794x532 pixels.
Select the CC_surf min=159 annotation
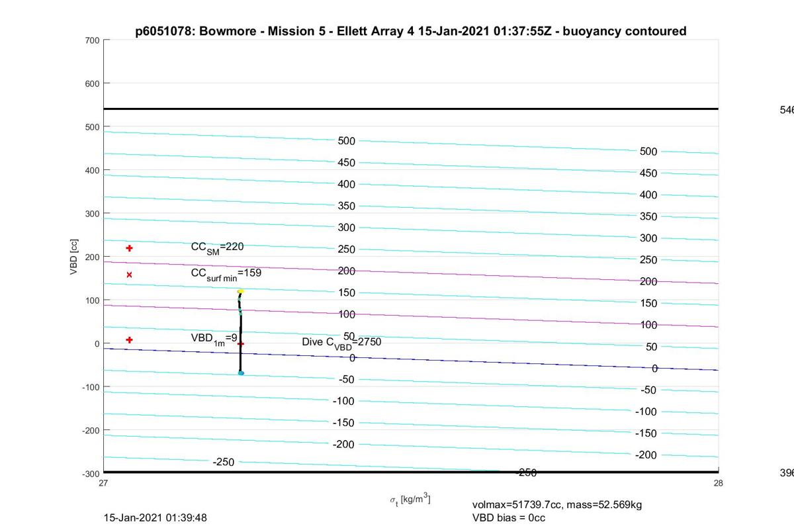click(x=226, y=273)
